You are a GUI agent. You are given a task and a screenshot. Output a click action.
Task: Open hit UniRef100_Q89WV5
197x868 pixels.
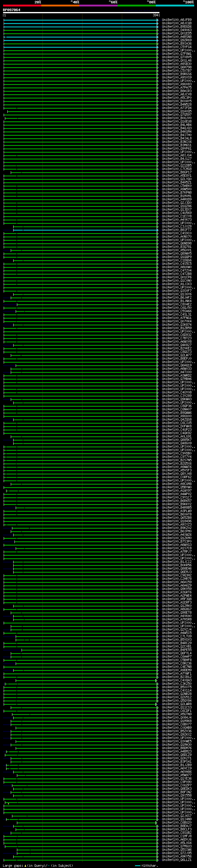click(x=176, y=254)
